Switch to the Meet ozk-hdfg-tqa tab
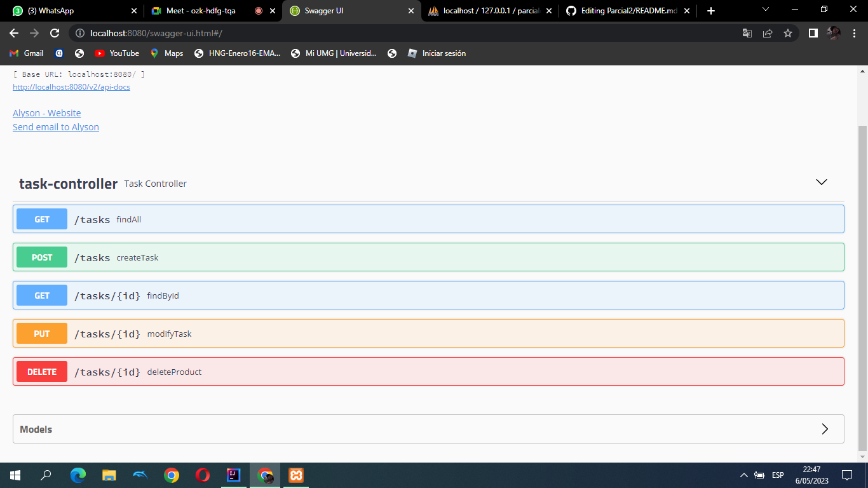Viewport: 868px width, 488px height. pos(213,11)
